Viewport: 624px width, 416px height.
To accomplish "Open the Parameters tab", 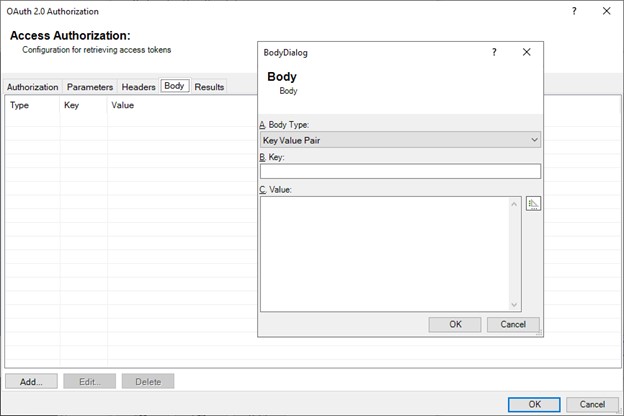I will 90,87.
